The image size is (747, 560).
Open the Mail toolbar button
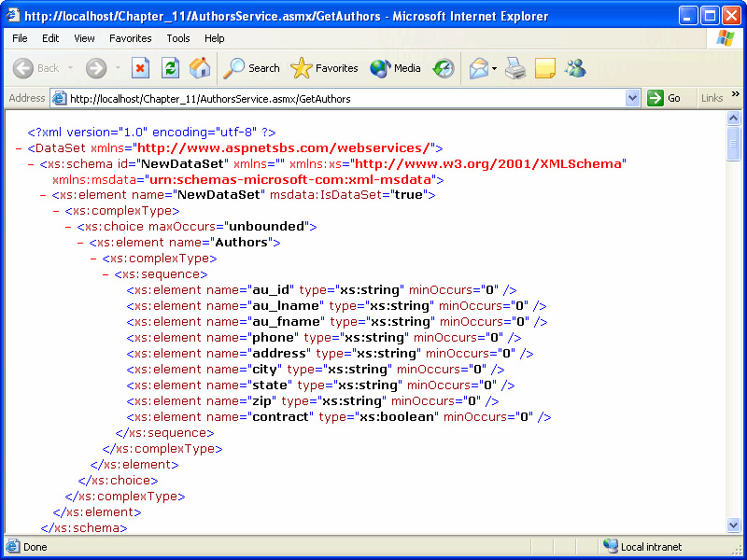point(478,68)
